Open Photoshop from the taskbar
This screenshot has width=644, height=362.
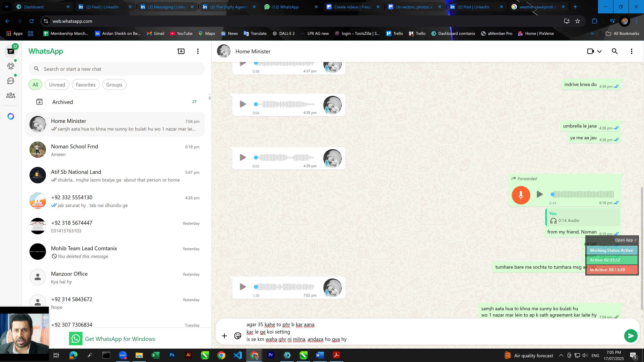[172, 355]
